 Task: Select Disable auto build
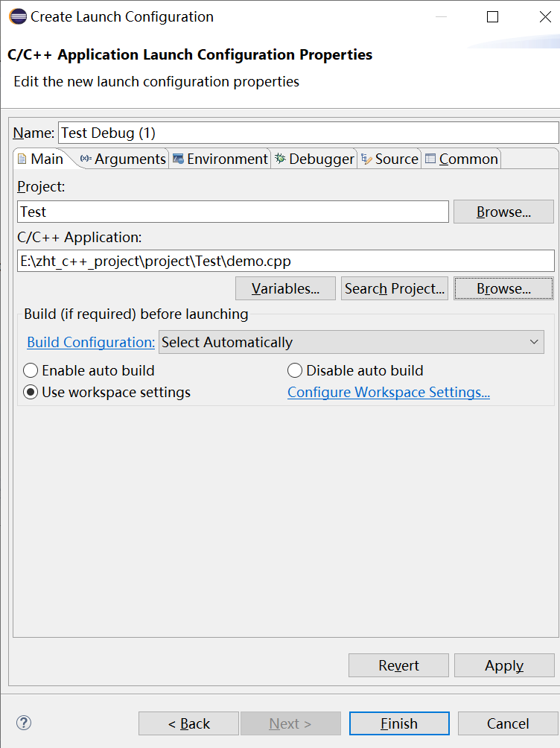point(295,370)
